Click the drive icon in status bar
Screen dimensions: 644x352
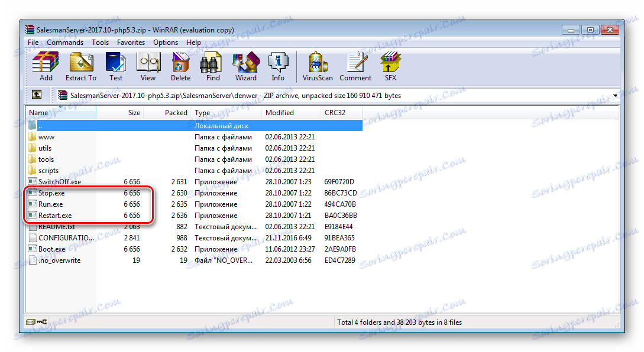click(30, 322)
